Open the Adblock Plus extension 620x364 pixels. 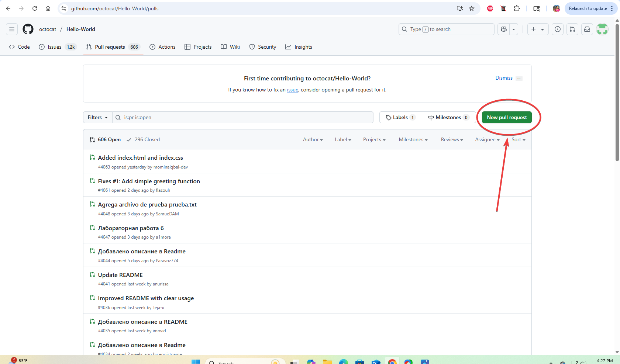pos(490,8)
